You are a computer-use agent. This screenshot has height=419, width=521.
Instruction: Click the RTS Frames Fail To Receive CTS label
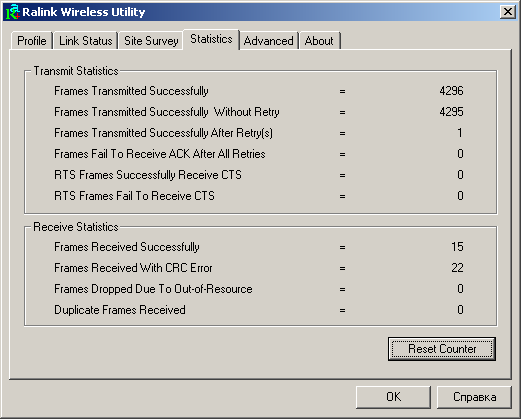(134, 196)
